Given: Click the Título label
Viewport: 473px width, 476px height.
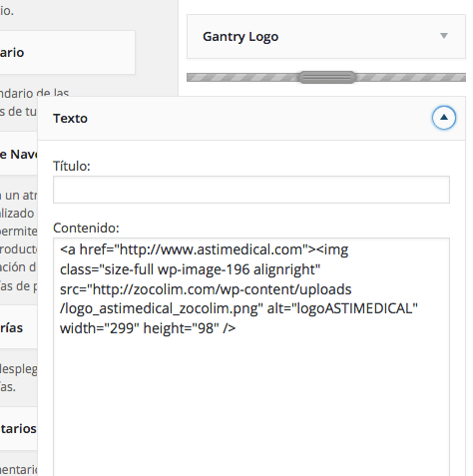Looking at the screenshot, I should 72,166.
